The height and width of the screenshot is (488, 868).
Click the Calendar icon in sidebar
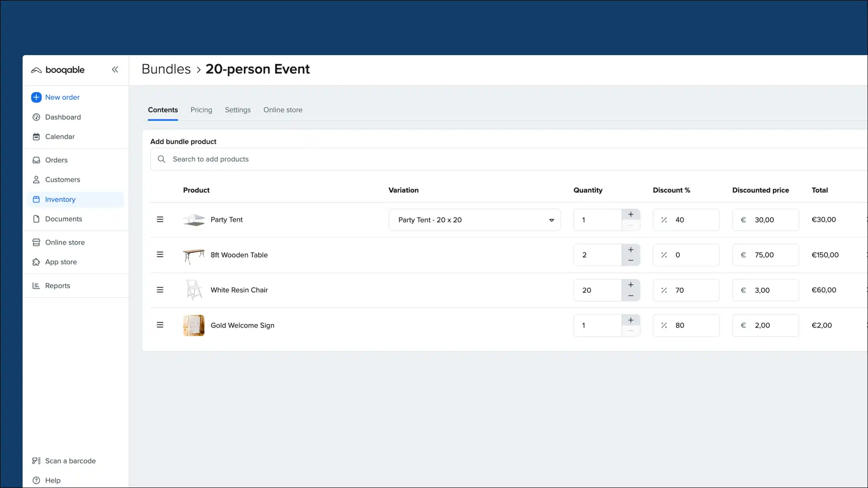tap(36, 136)
